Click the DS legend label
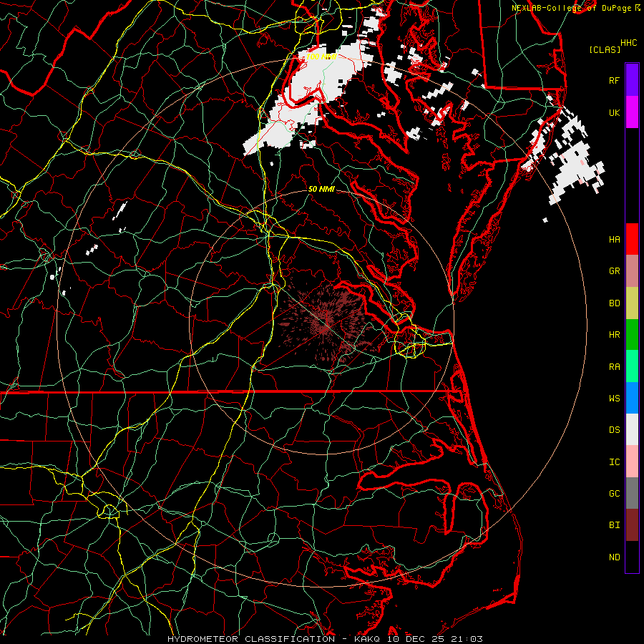 coord(614,430)
